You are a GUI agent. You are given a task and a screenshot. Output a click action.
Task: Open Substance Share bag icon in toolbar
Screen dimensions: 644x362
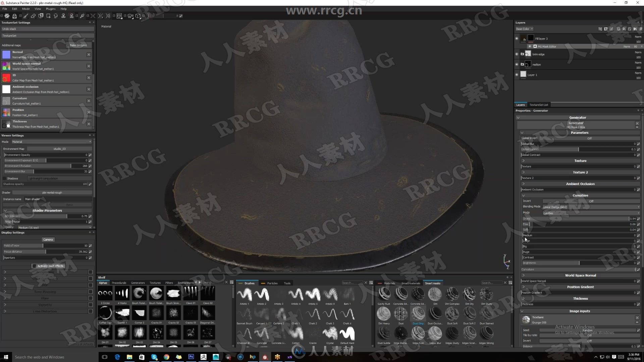tap(14, 16)
